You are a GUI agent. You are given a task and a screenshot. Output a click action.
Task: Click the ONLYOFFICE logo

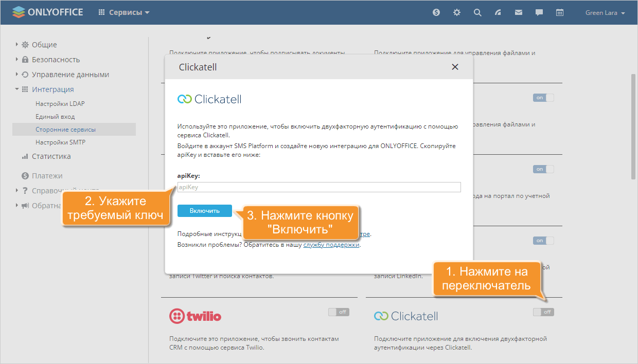[x=48, y=12]
